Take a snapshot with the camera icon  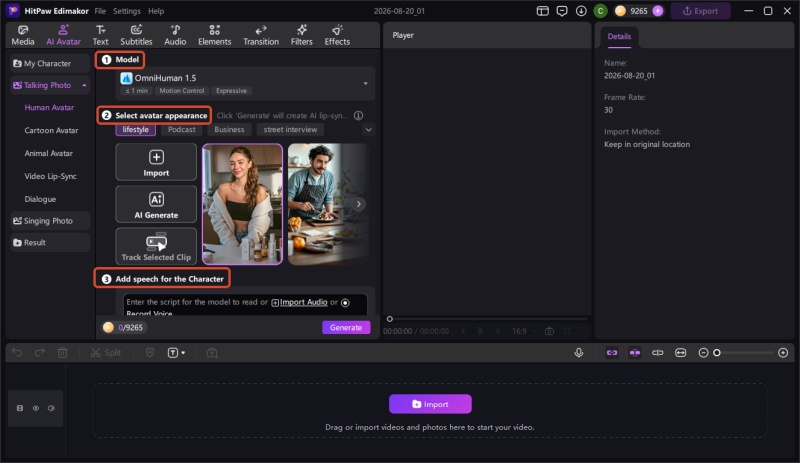(549, 331)
